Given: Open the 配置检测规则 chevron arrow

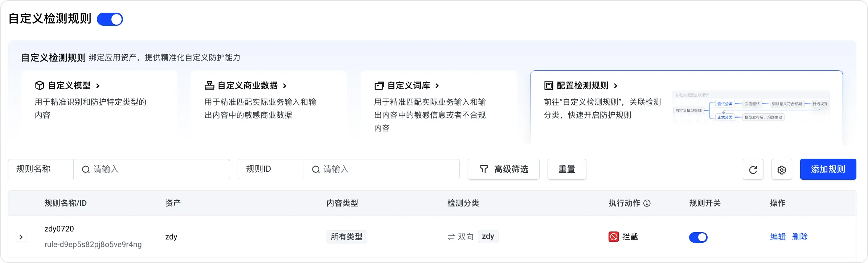Looking at the screenshot, I should pyautogui.click(x=615, y=86).
